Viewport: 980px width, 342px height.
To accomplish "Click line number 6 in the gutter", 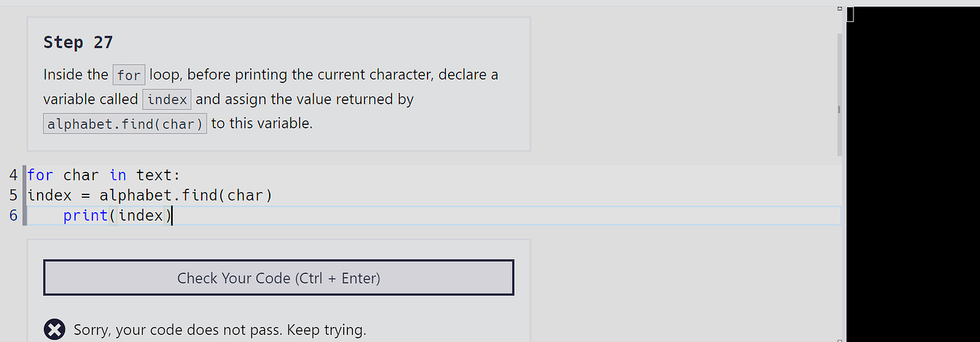I will click(x=13, y=215).
